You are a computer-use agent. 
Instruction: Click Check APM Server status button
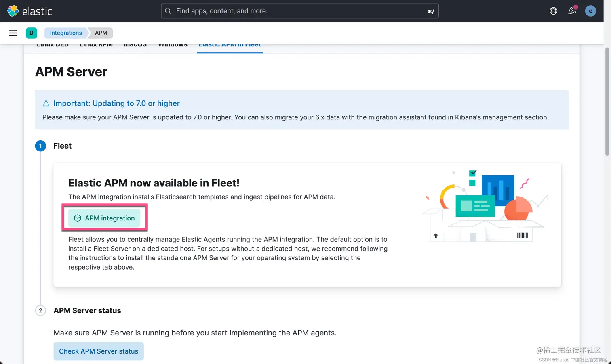coord(99,351)
